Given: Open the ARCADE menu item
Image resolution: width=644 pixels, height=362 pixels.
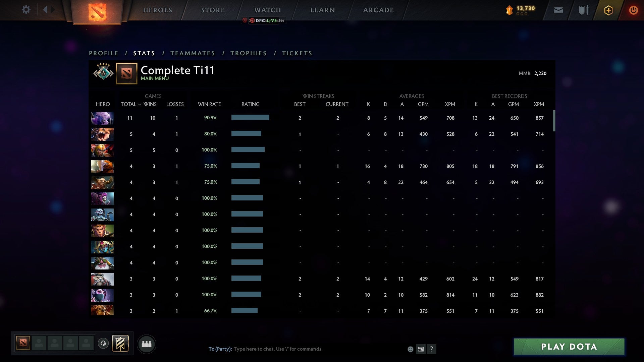Looking at the screenshot, I should (x=378, y=10).
